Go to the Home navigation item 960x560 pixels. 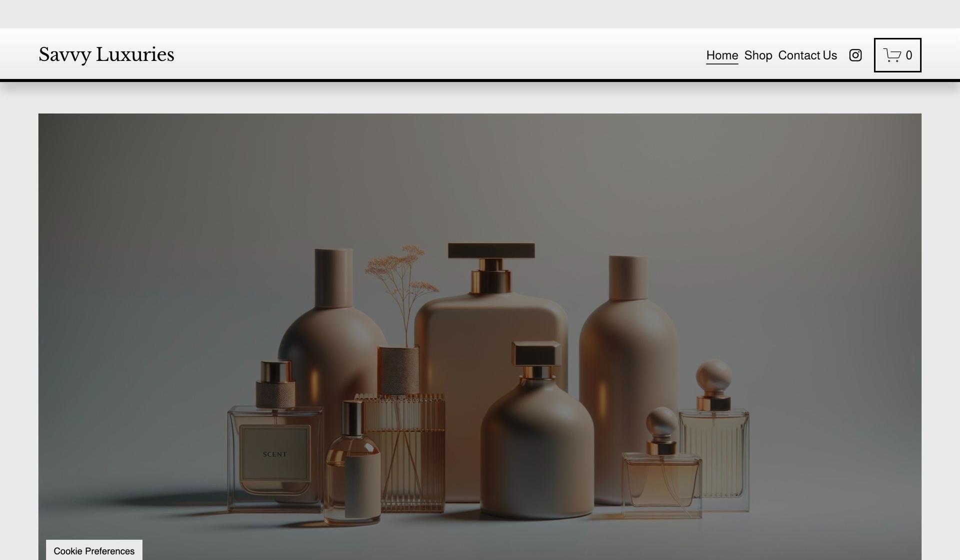tap(722, 55)
